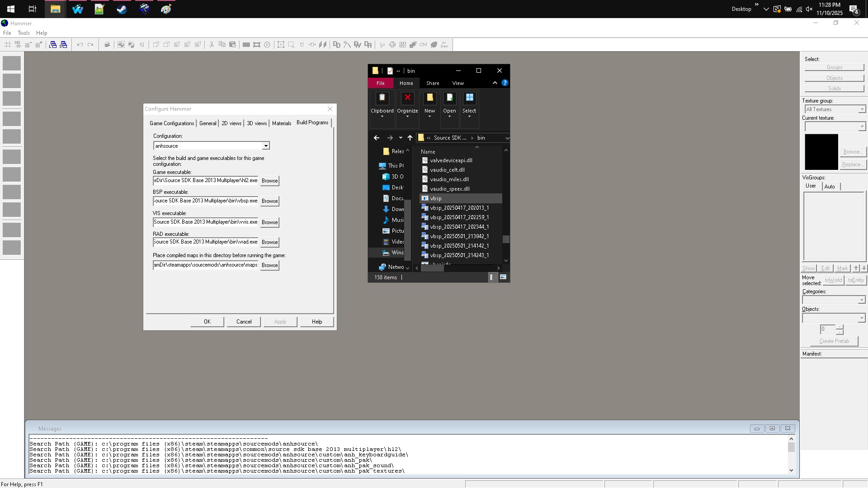The image size is (868, 488).
Task: Switch to the 3D views tab
Action: tap(257, 123)
